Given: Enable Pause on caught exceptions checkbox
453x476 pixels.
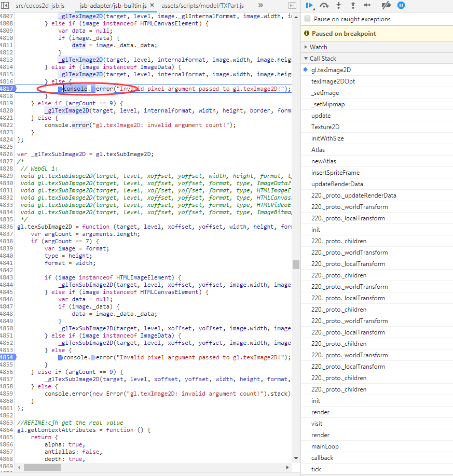Looking at the screenshot, I should (x=308, y=19).
